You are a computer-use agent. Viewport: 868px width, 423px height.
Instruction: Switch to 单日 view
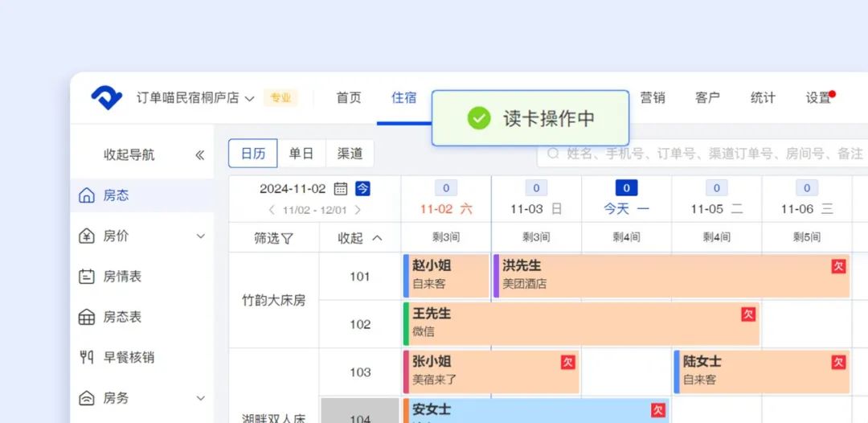pyautogui.click(x=301, y=154)
